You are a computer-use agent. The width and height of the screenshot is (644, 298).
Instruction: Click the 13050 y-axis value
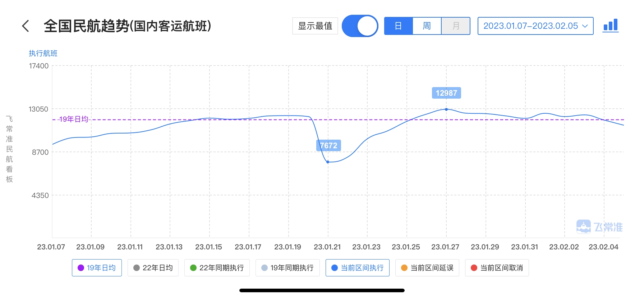(x=38, y=109)
